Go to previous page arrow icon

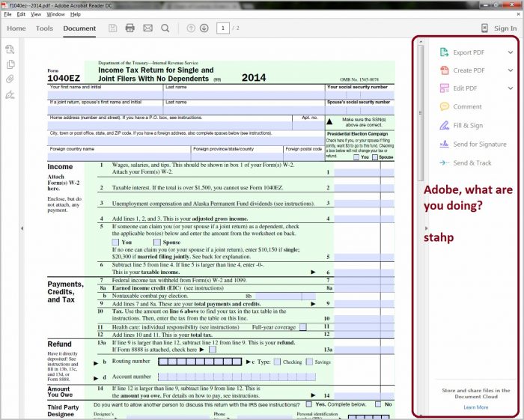tap(191, 28)
